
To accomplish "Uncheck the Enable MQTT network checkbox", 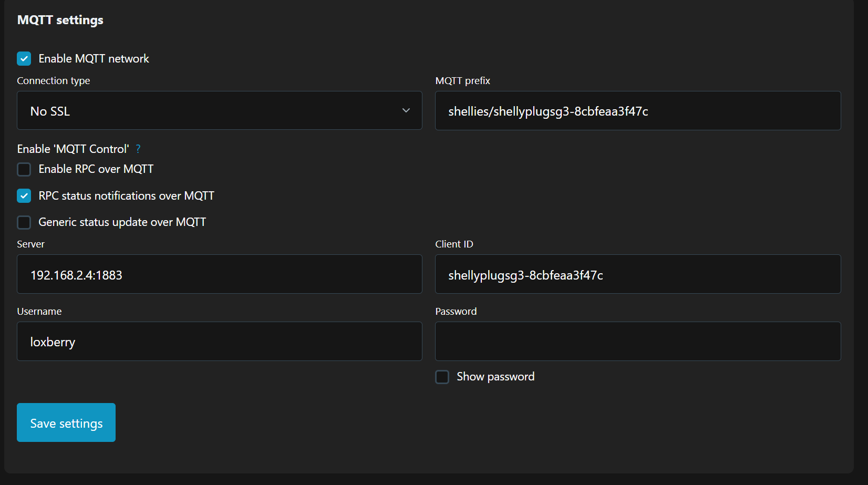I will click(24, 58).
